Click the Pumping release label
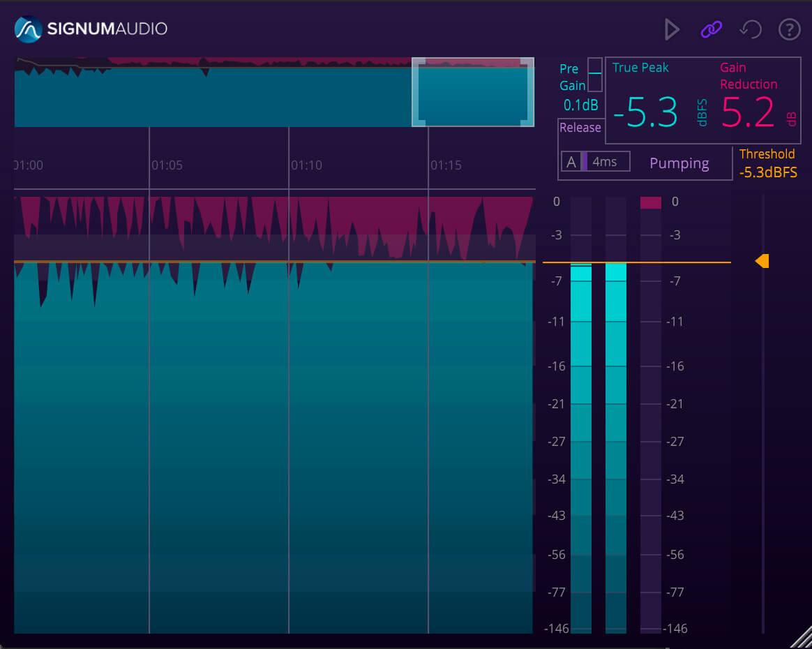This screenshot has width=812, height=649. (679, 163)
